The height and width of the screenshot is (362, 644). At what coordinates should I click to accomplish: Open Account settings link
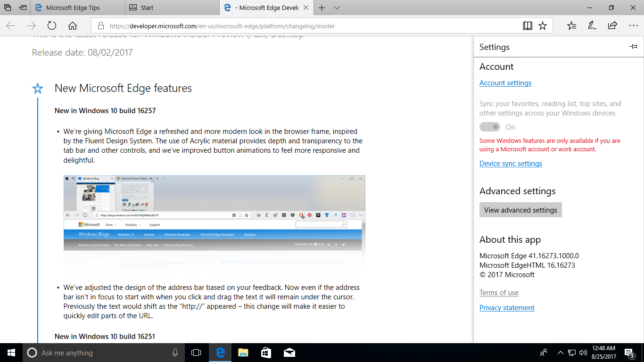[x=505, y=83]
